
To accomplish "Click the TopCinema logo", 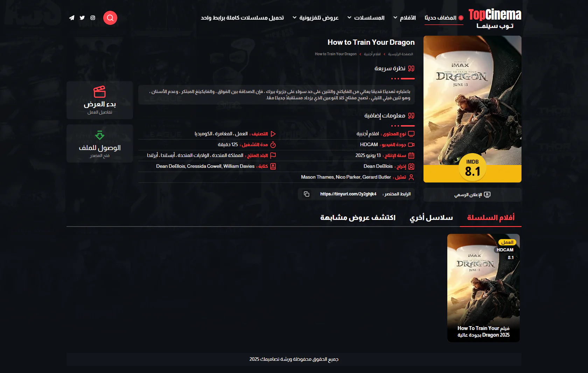I will 495,19.
